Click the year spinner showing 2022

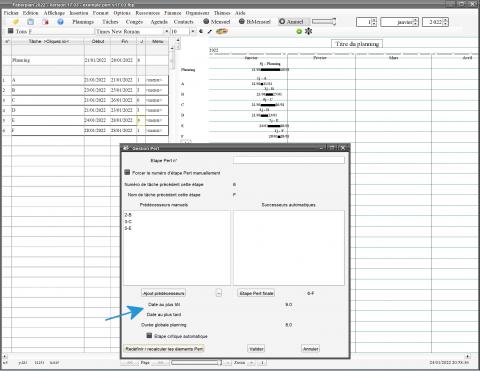tap(435, 22)
